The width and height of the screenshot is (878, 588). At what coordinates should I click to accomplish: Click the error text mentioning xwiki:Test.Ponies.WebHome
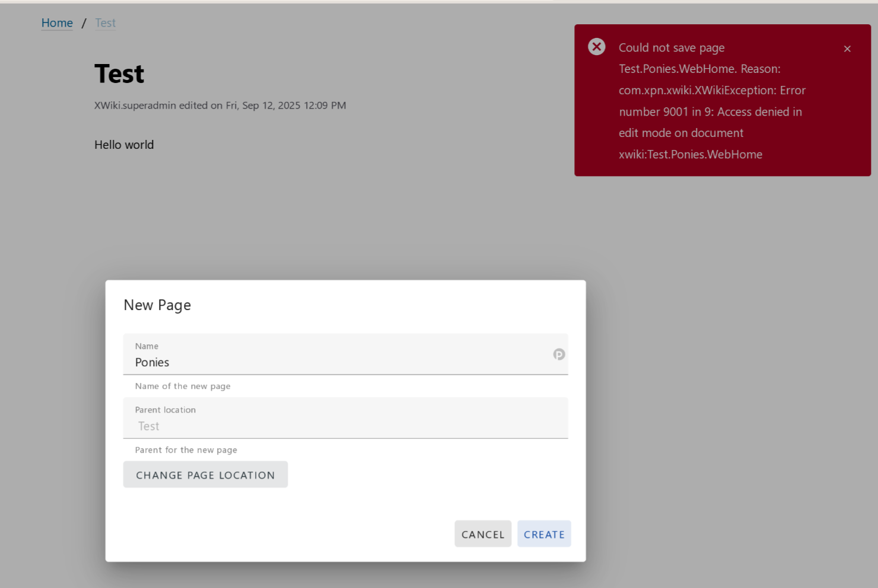point(690,155)
